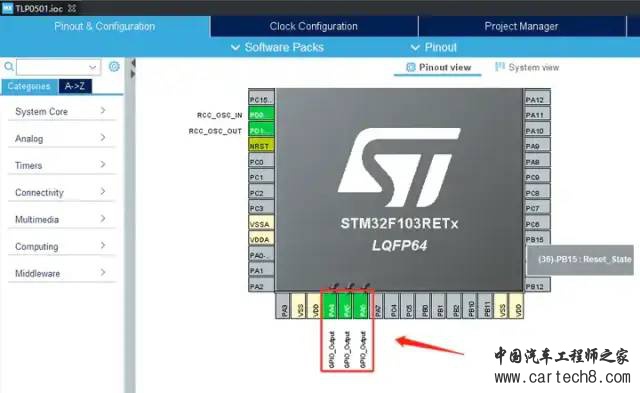Open the Software Packs dropdown
This screenshot has height=393, width=640.
[278, 47]
